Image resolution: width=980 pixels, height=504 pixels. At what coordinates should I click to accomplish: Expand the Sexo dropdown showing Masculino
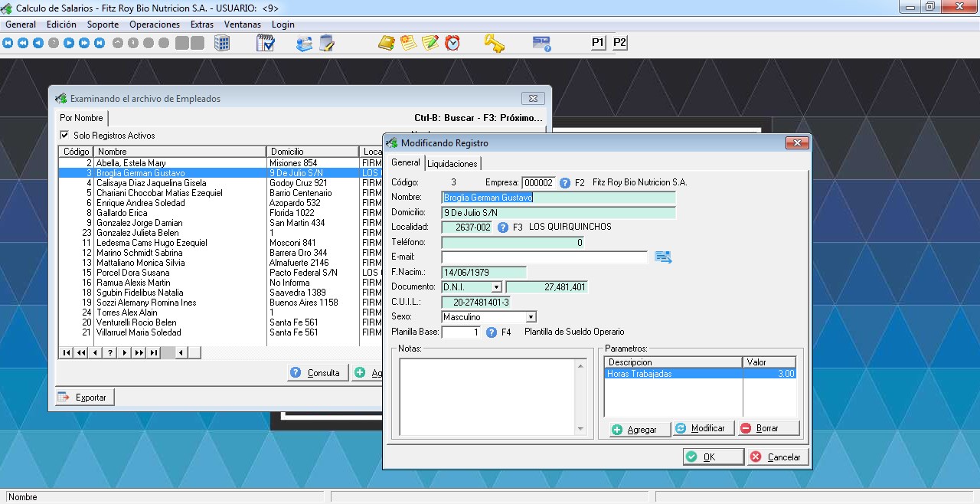click(x=531, y=317)
